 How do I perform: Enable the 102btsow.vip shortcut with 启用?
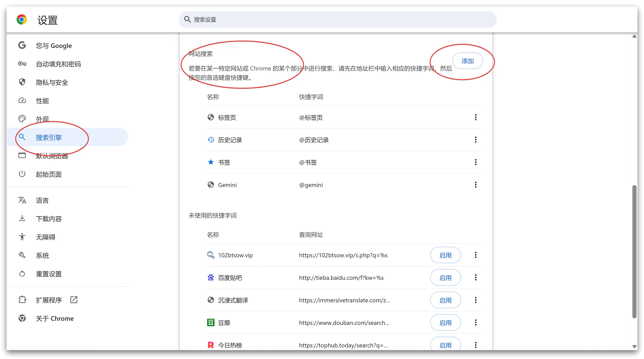click(445, 255)
